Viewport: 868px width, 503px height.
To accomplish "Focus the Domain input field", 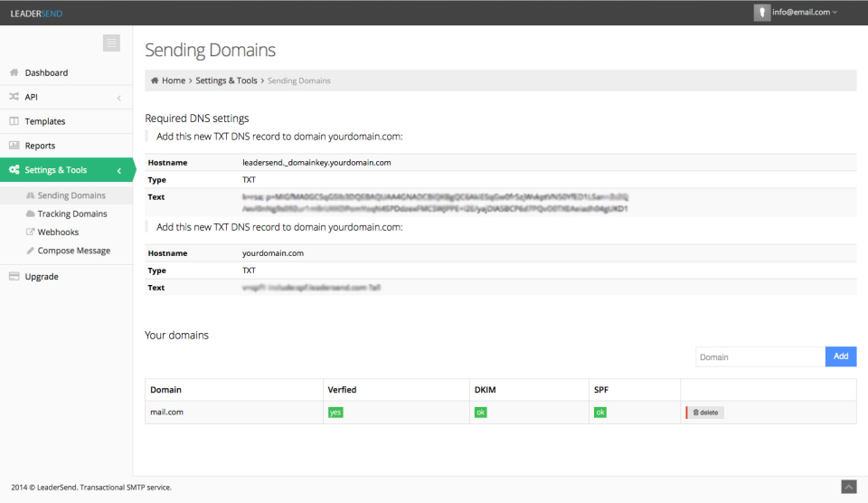I will pos(759,356).
